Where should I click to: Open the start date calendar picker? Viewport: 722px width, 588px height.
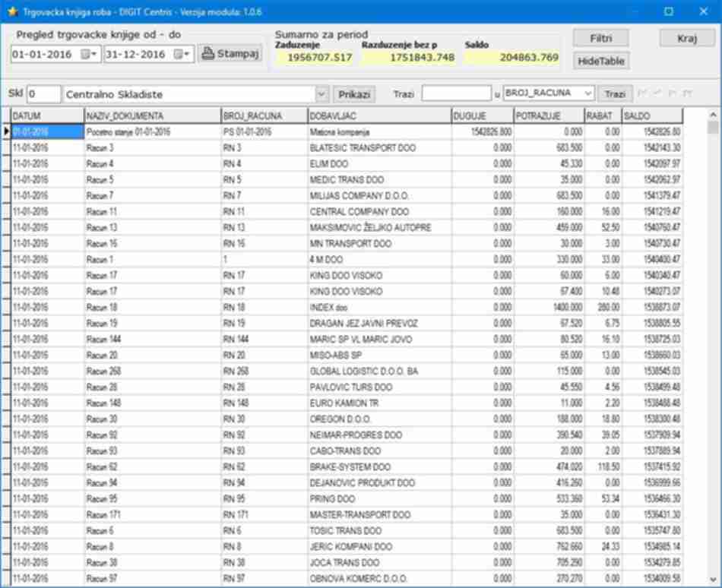(x=90, y=54)
